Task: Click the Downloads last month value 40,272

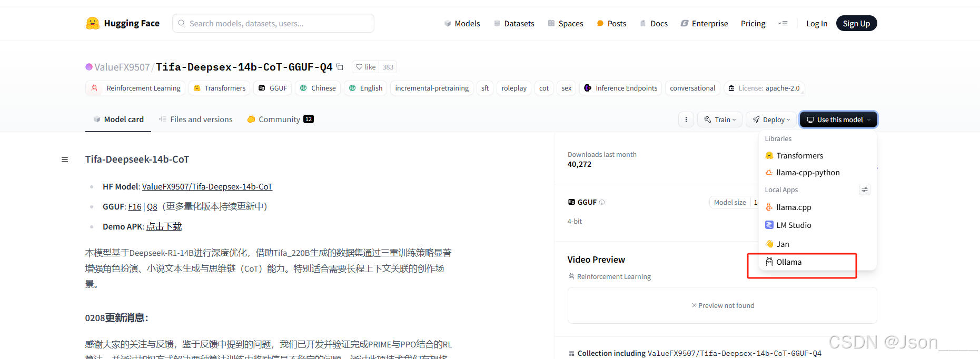Action: (579, 164)
